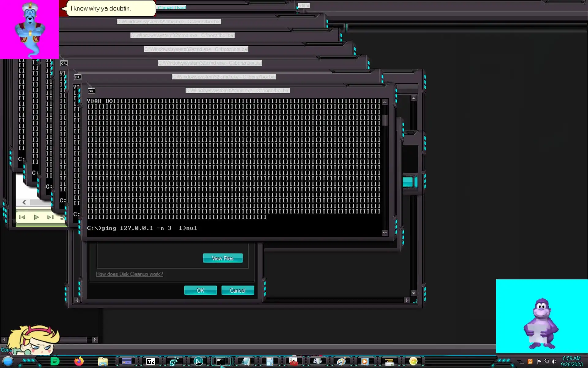This screenshot has height=368, width=588.
Task: Click scroll-down arrow in front cmd window
Action: coord(385,233)
